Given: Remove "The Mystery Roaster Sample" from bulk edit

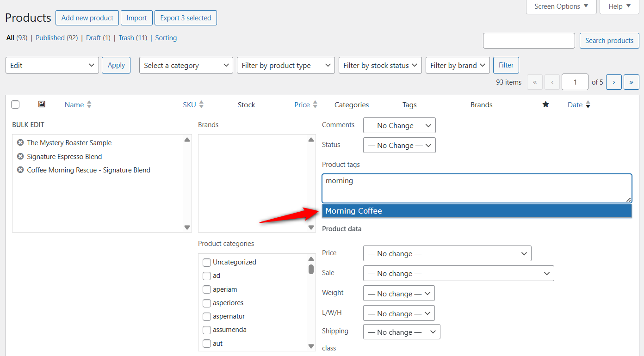Looking at the screenshot, I should 20,143.
